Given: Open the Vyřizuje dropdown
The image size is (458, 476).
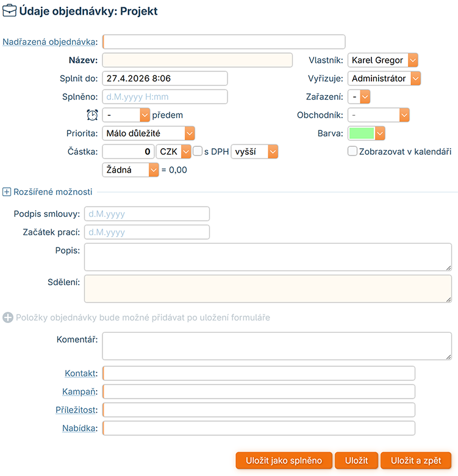Looking at the screenshot, I should [385, 79].
